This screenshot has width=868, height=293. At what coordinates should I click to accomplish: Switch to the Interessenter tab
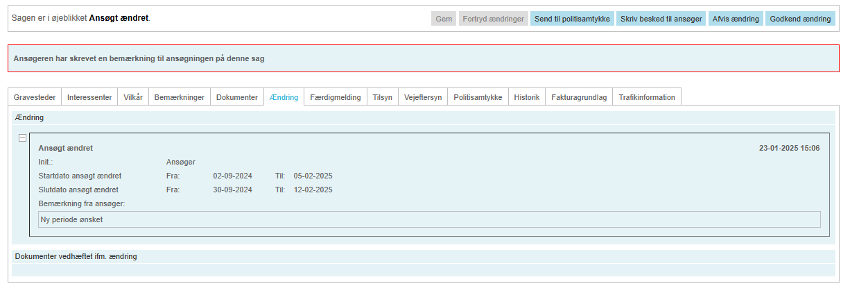click(x=89, y=97)
